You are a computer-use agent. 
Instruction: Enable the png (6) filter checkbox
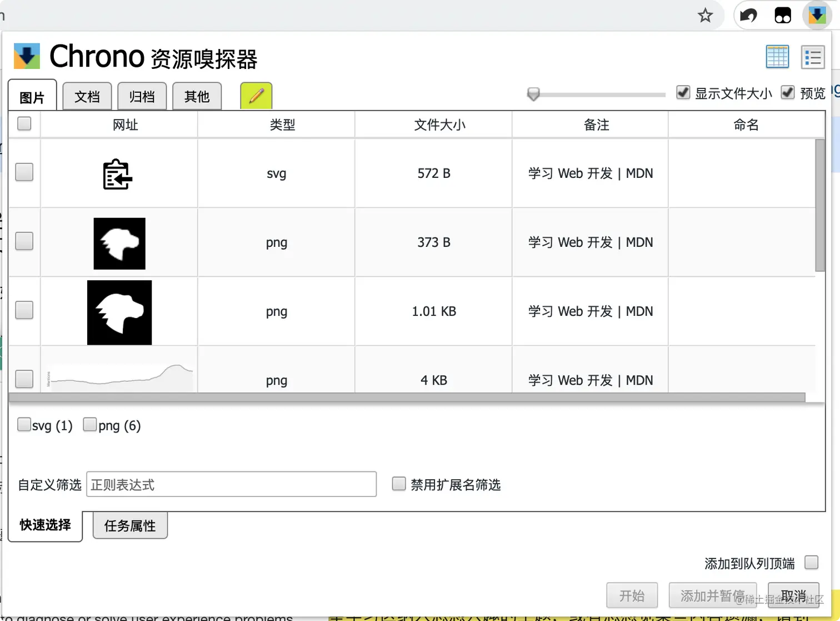click(x=89, y=425)
